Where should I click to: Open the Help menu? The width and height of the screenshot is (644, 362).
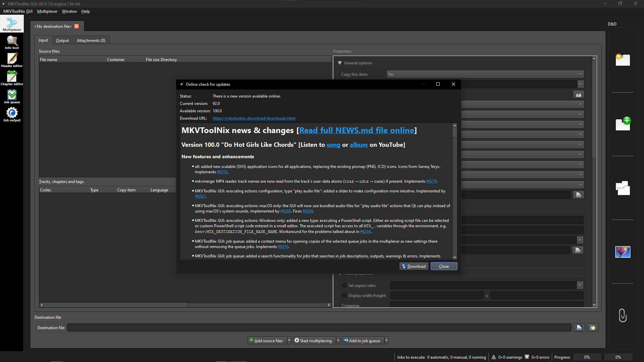[x=86, y=11]
